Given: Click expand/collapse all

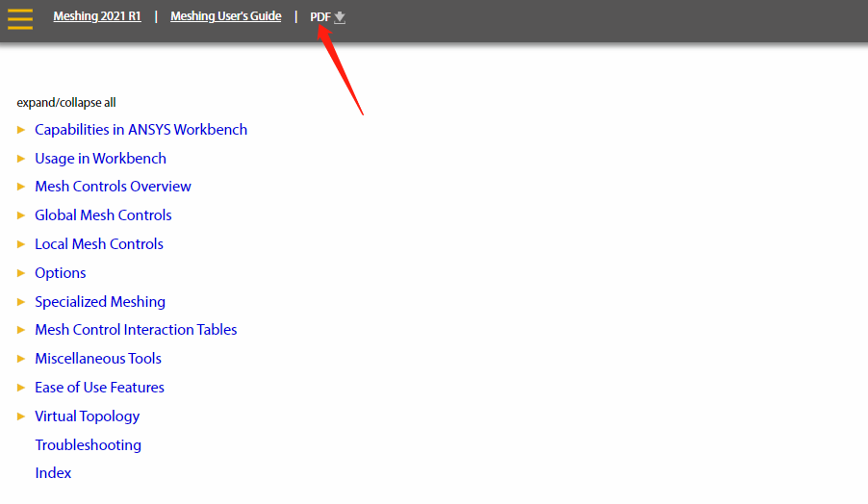Looking at the screenshot, I should [66, 103].
